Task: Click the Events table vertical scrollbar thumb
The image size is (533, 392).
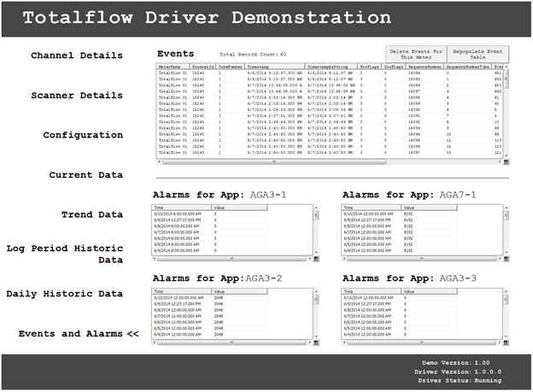Action: pos(506,79)
